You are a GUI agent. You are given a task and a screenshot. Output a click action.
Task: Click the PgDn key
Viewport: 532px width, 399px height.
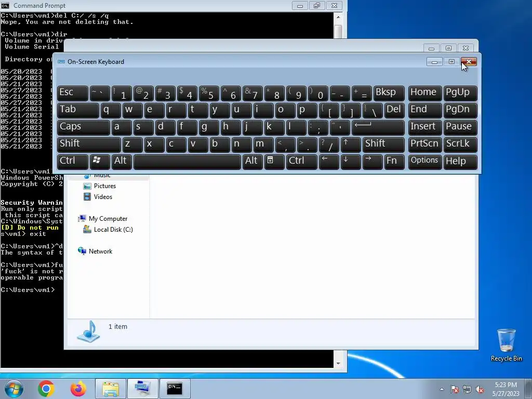460,110
